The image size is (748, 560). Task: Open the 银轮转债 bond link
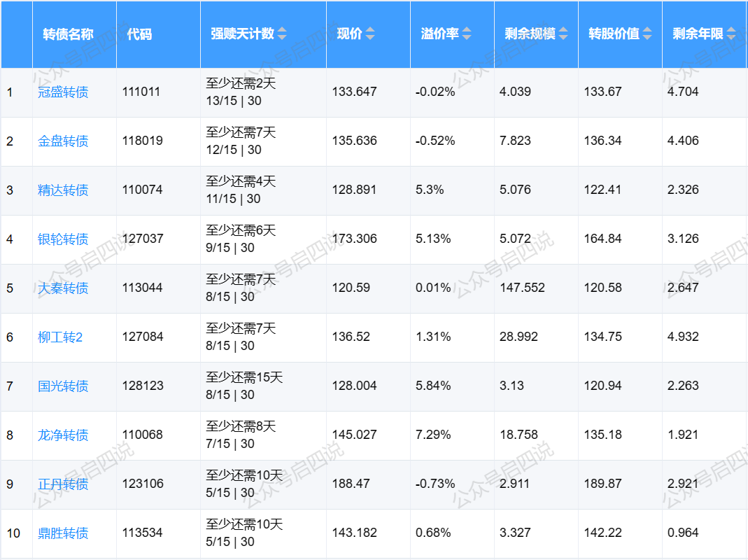click(63, 239)
